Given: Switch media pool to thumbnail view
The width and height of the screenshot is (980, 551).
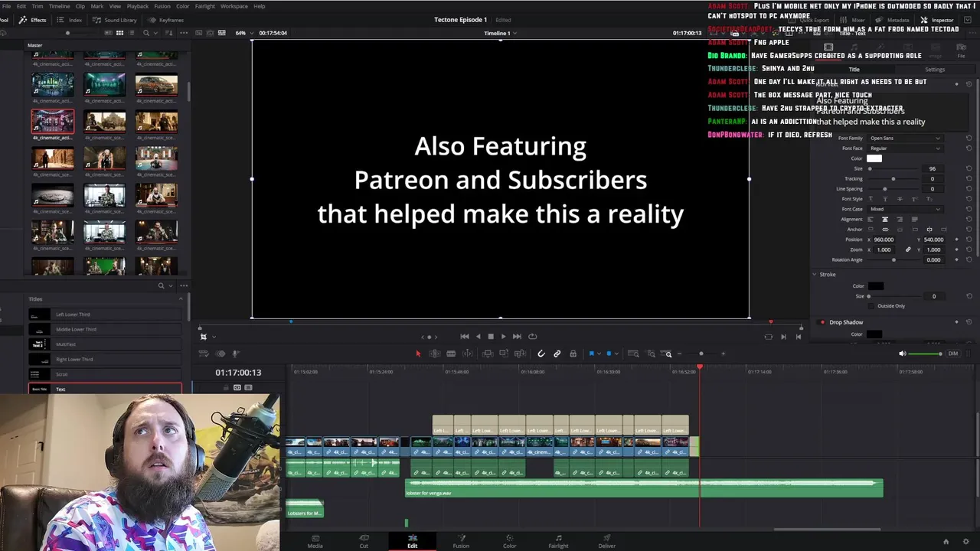Looking at the screenshot, I should (x=119, y=33).
